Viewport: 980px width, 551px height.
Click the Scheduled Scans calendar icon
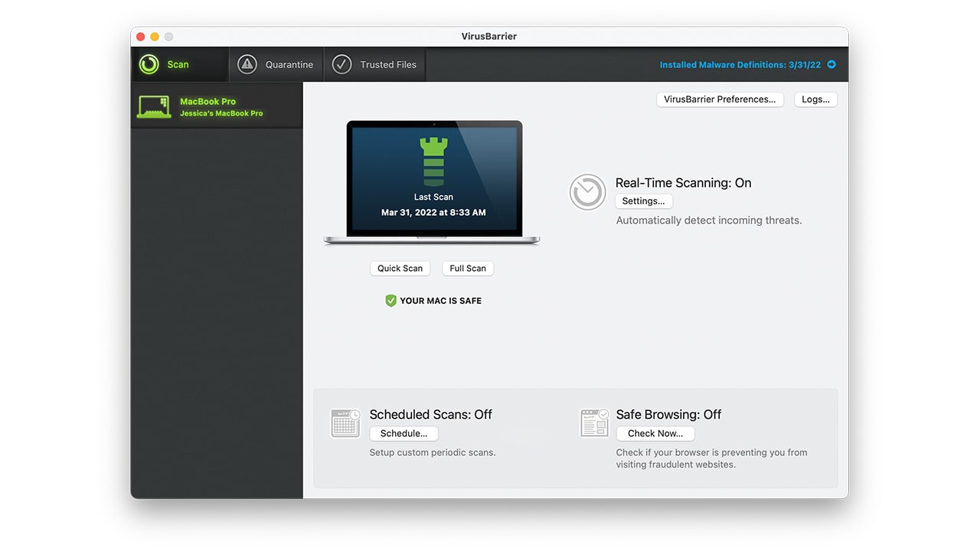click(x=345, y=422)
